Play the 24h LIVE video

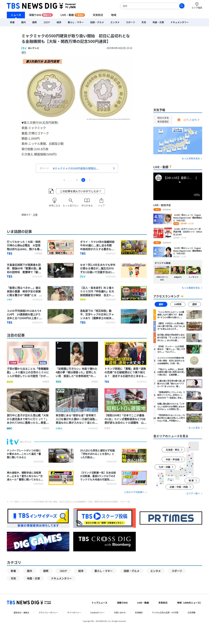click(x=178, y=186)
